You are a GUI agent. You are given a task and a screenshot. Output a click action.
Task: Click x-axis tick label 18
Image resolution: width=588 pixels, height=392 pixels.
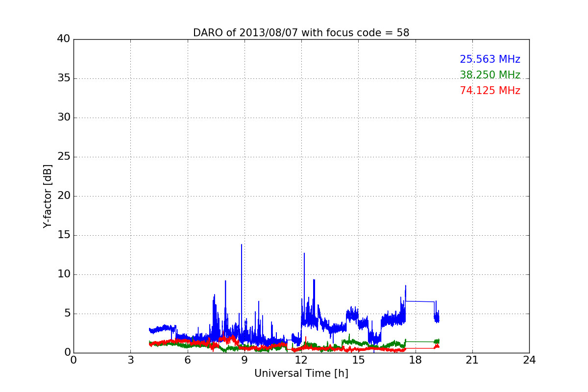click(x=415, y=360)
